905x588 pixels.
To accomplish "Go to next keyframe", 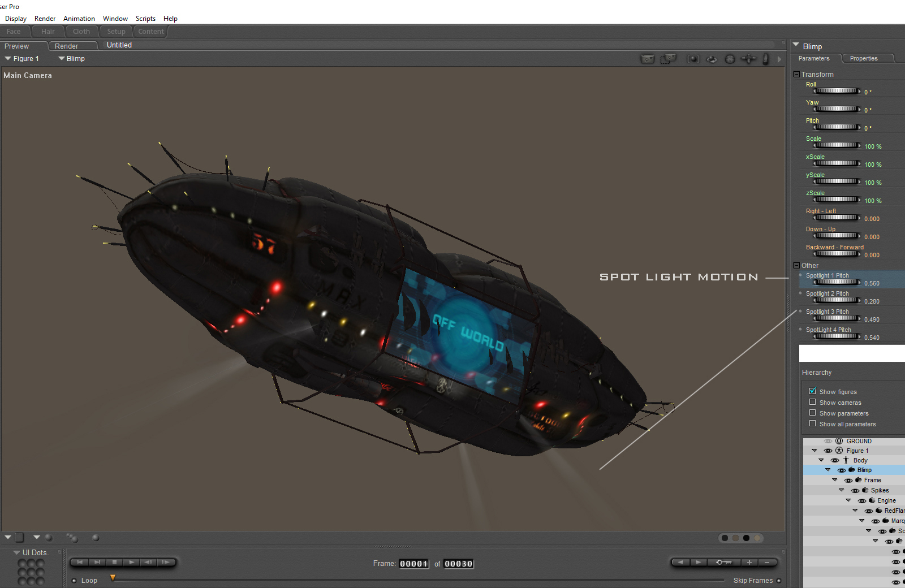I will (x=699, y=562).
